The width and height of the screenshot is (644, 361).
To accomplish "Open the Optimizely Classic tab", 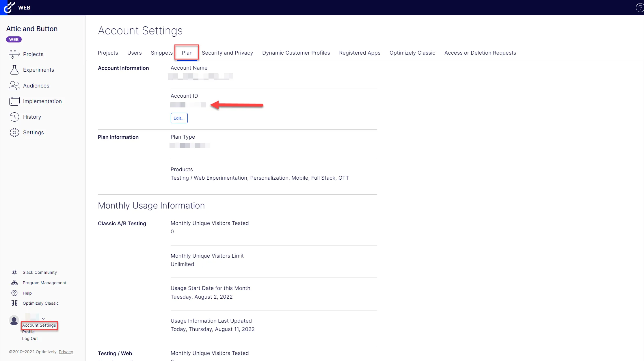I will pyautogui.click(x=412, y=53).
